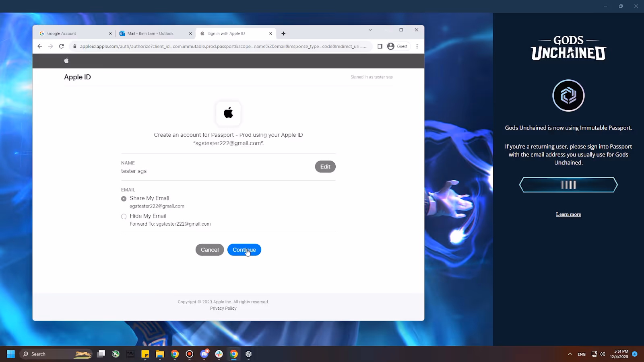Close the Sign in with Apple ID tab
This screenshot has height=362, width=644.
pyautogui.click(x=270, y=34)
